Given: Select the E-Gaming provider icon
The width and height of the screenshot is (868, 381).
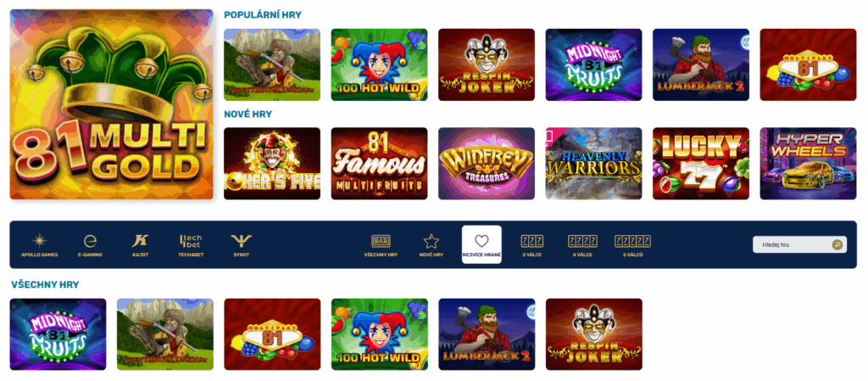Looking at the screenshot, I should (x=90, y=245).
